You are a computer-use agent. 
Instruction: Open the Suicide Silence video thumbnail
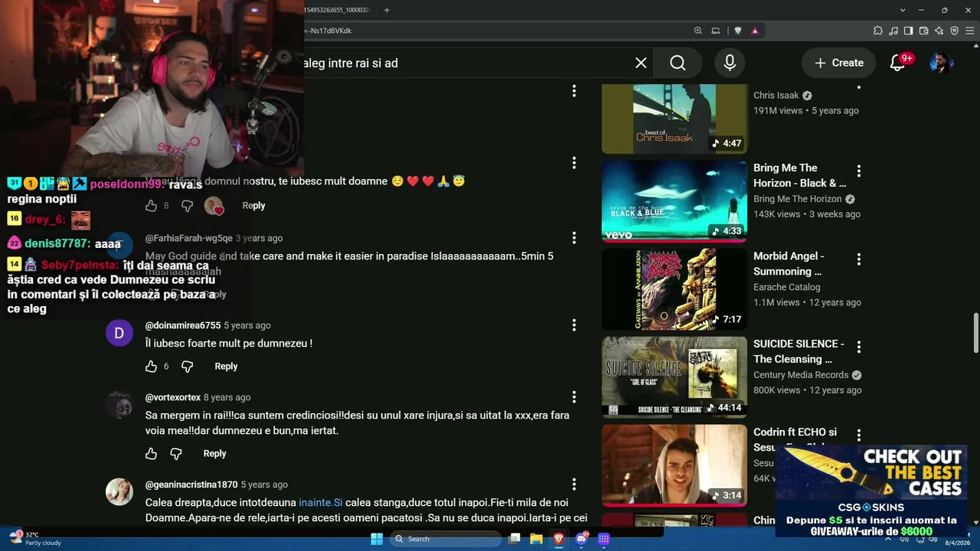[674, 377]
